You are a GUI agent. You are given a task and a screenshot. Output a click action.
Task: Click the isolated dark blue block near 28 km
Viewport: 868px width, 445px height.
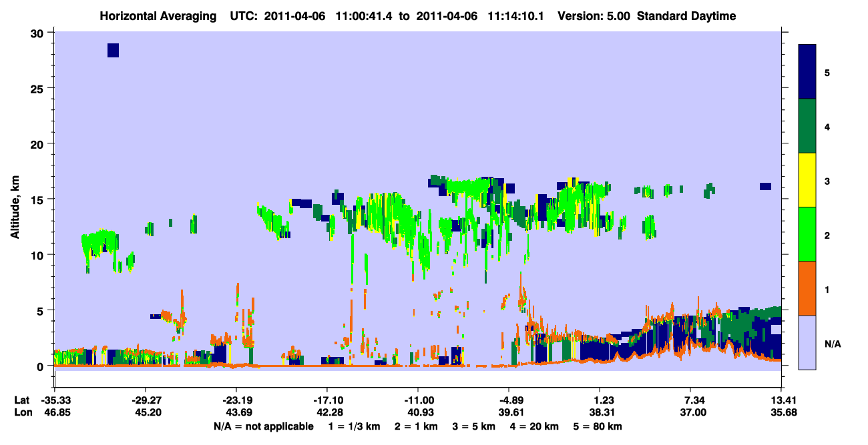(113, 50)
